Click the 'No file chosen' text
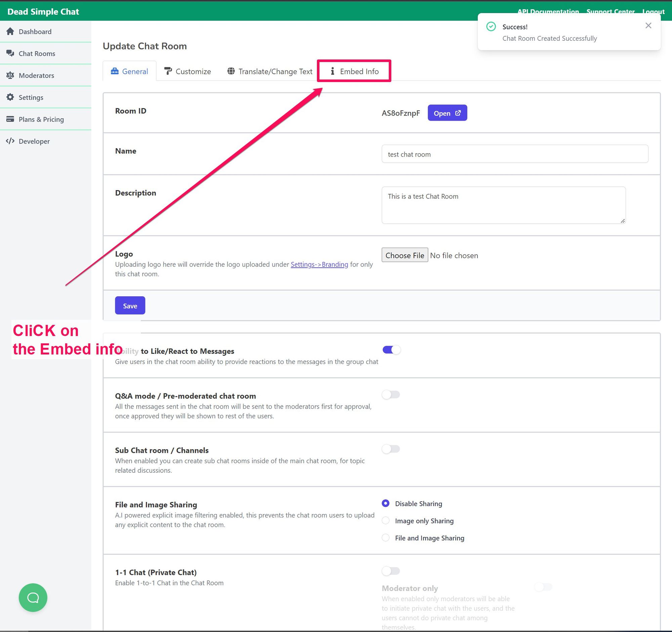 tap(454, 255)
